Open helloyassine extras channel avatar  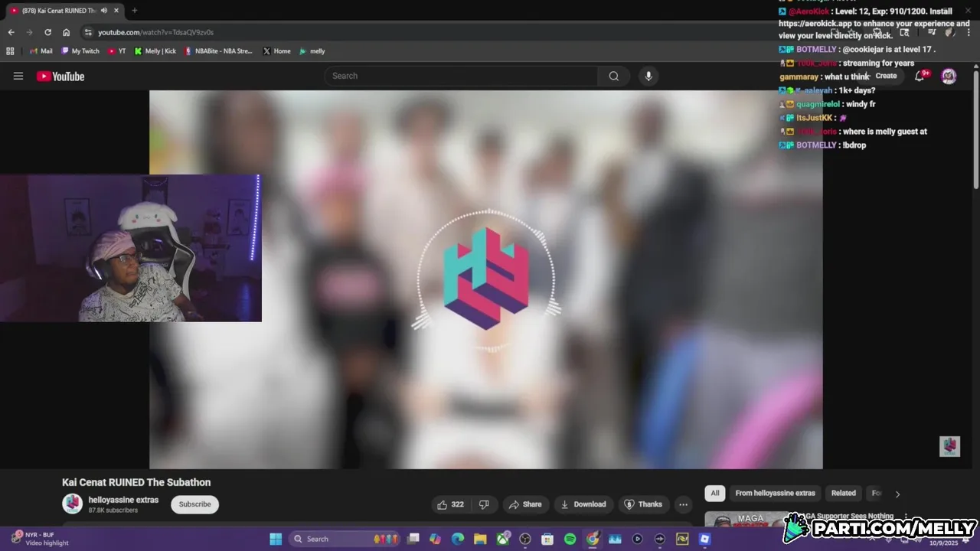point(73,504)
